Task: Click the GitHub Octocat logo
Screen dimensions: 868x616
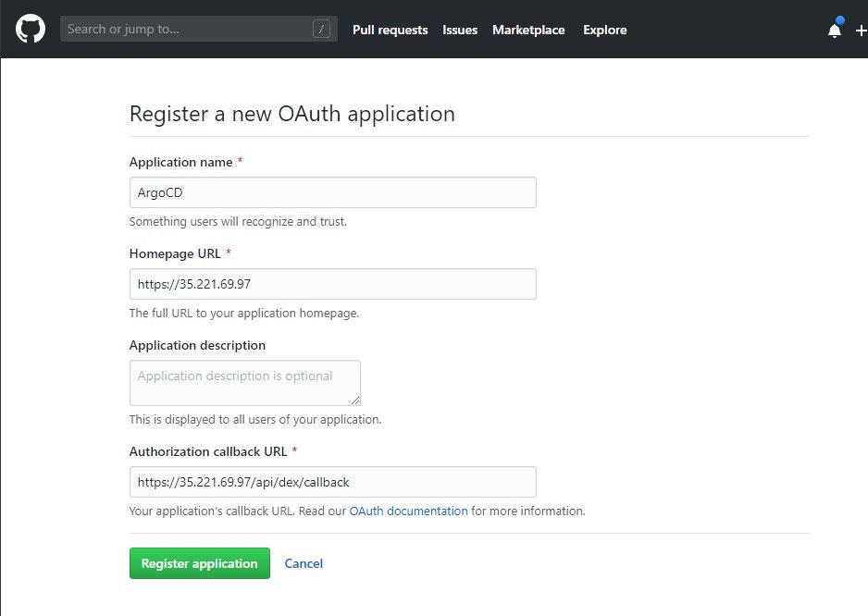Action: (x=31, y=29)
